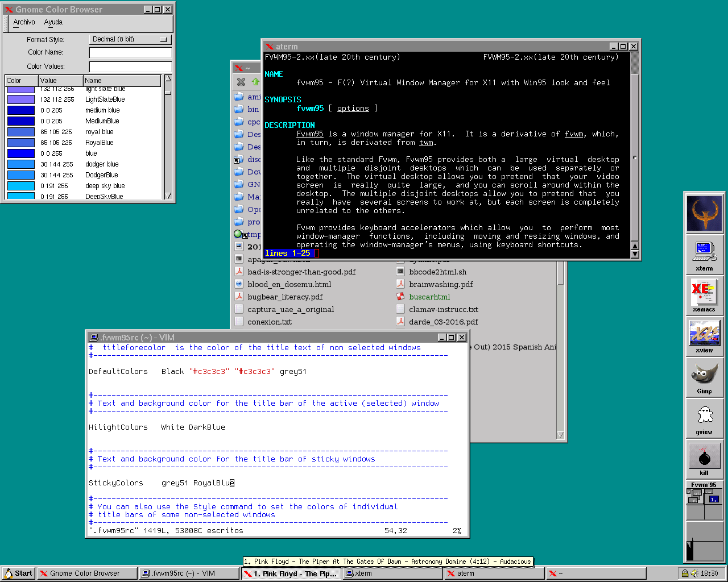The image size is (728, 582).
Task: Pick the RoyalBlue color swatch
Action: coord(21,143)
